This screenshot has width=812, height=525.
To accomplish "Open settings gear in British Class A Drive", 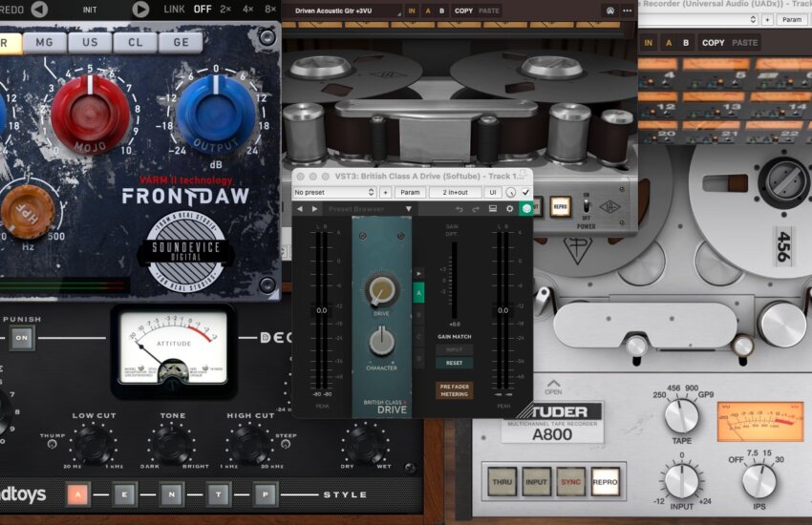I will point(509,208).
